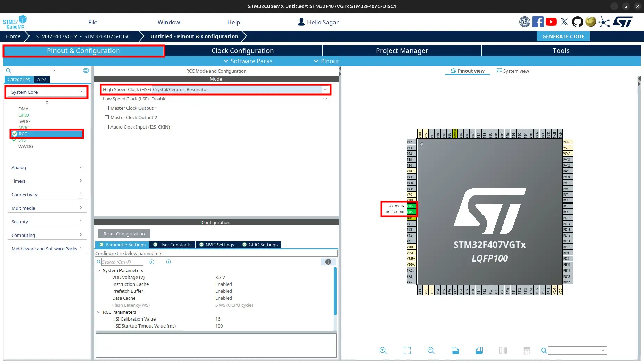The width and height of the screenshot is (644, 364).
Task: Flip the chip vertically
Action: click(x=527, y=350)
